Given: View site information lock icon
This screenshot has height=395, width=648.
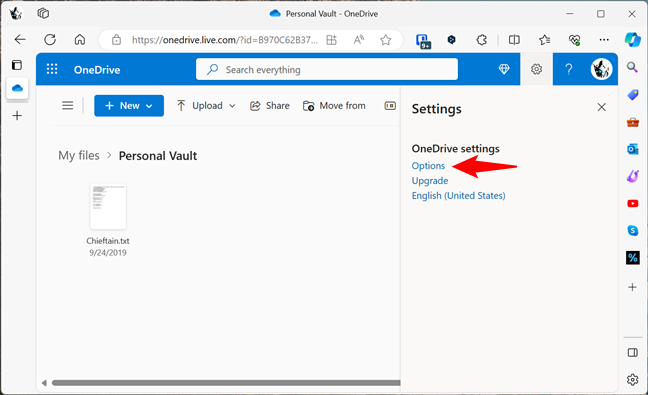Looking at the screenshot, I should [x=117, y=40].
